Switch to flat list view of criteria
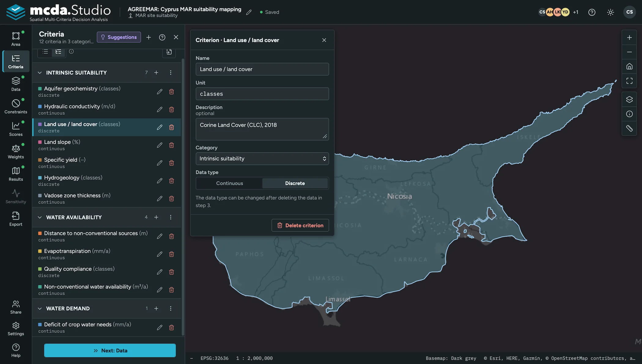The width and height of the screenshot is (642, 364). (45, 52)
